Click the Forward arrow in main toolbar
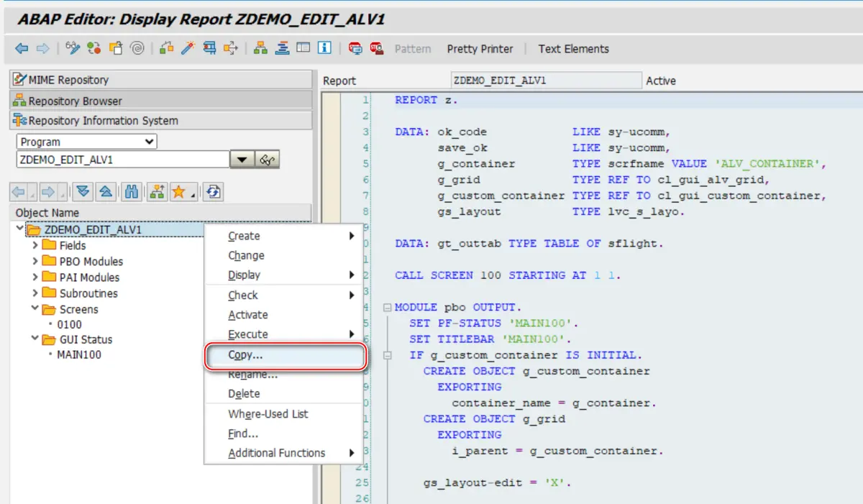Image resolution: width=863 pixels, height=504 pixels. 43,49
